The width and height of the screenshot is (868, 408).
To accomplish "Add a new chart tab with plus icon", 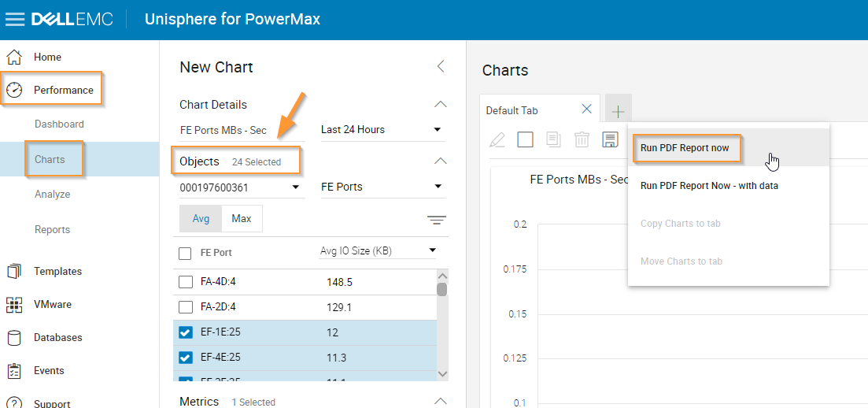I will coord(619,111).
